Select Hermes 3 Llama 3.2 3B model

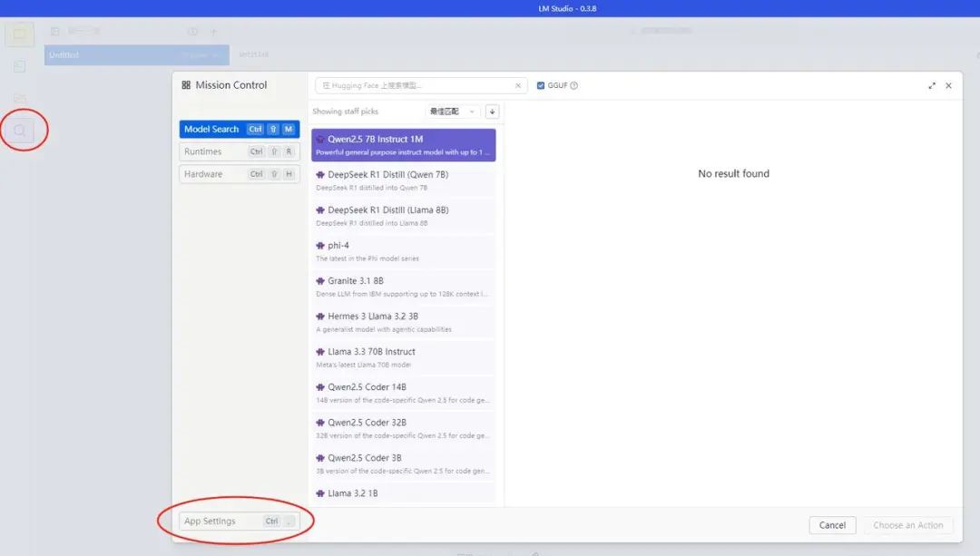pos(404,322)
